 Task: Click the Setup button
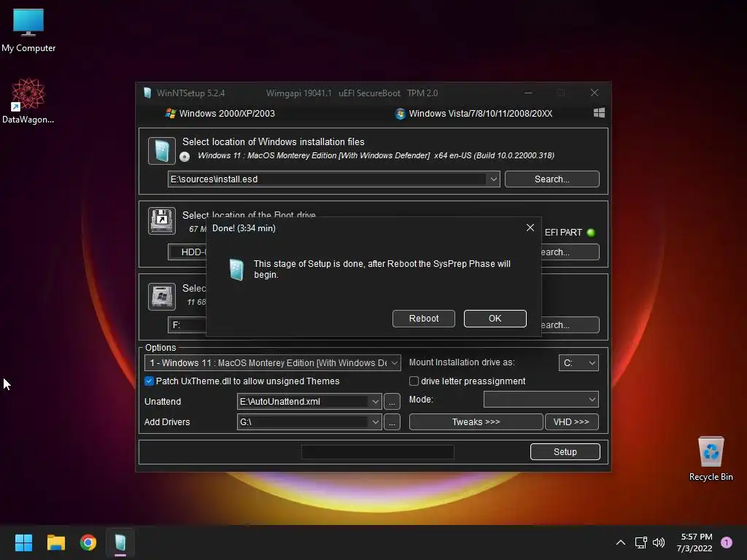tap(565, 452)
